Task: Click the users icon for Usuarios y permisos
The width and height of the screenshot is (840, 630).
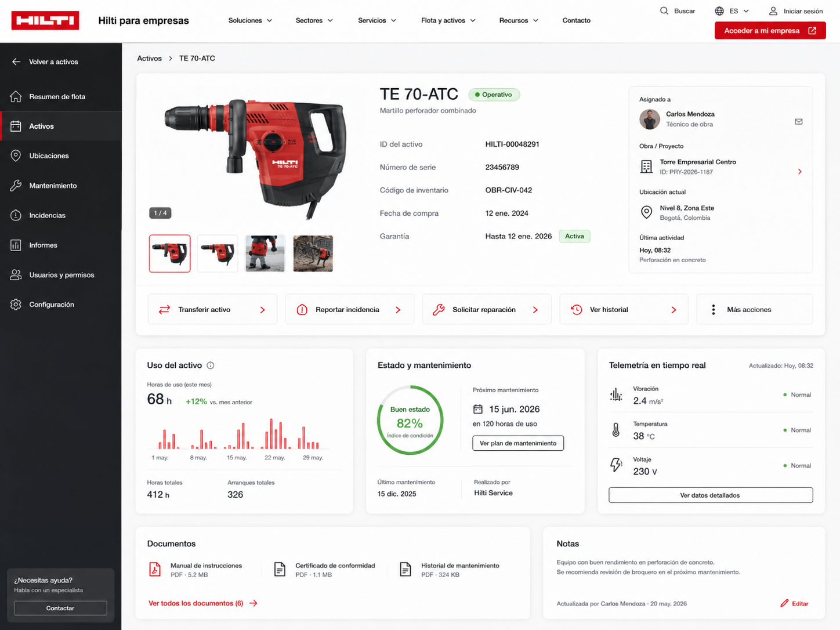Action: (x=16, y=275)
